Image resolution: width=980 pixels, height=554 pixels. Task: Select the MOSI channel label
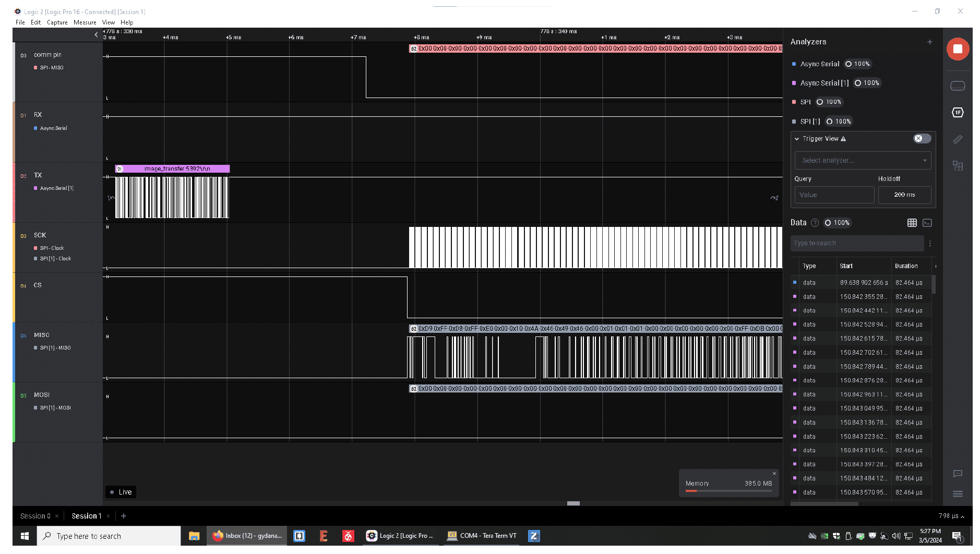(42, 395)
